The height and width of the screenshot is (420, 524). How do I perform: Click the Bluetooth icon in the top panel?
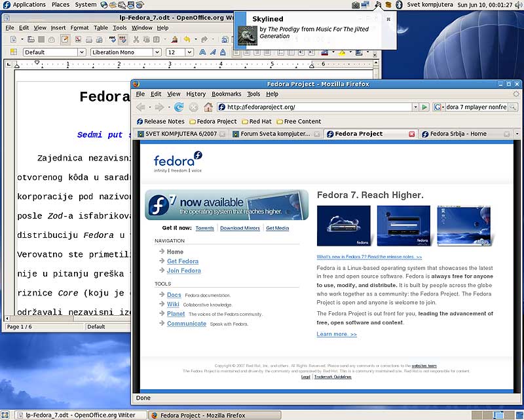(x=399, y=5)
